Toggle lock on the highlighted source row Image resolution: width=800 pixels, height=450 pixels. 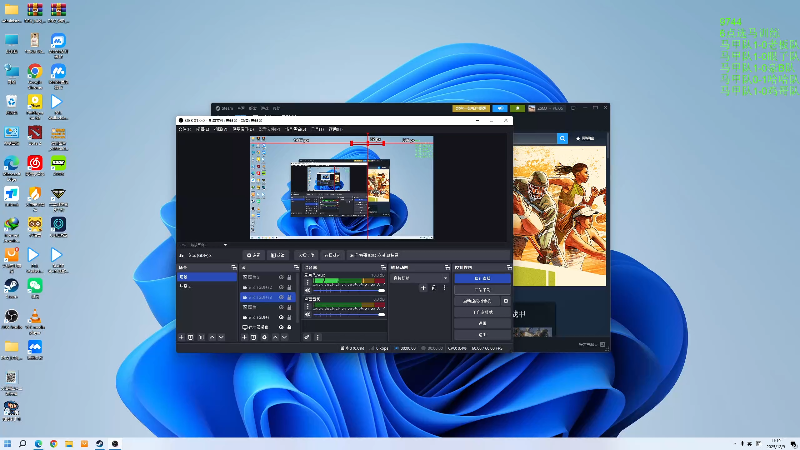[x=289, y=297]
